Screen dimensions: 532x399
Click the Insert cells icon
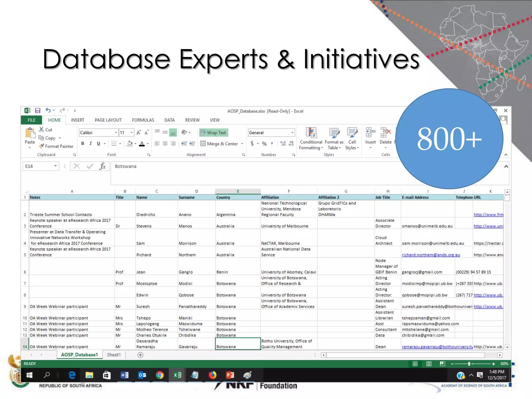(x=370, y=132)
